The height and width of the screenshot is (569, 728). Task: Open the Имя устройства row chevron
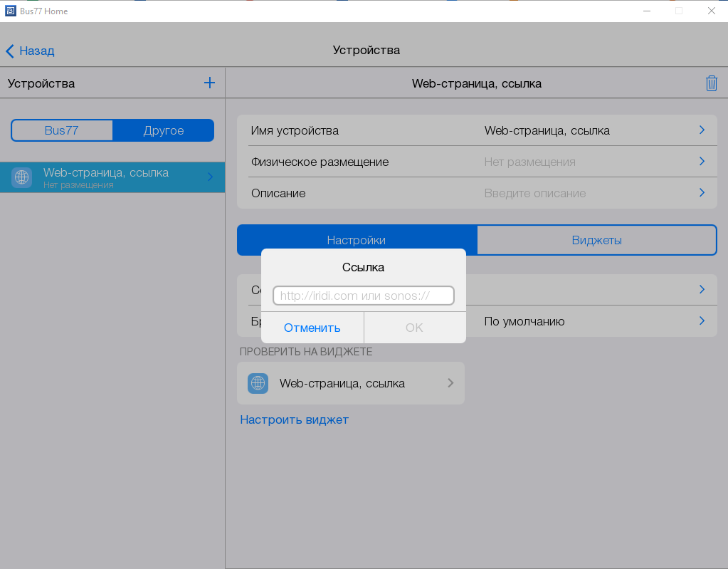701,130
